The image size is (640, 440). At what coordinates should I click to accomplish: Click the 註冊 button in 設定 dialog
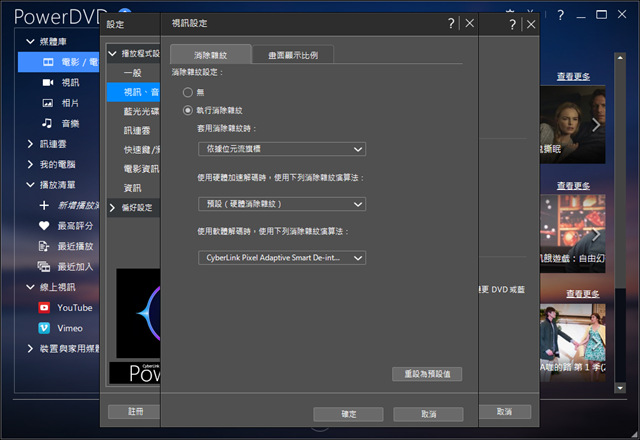click(135, 411)
